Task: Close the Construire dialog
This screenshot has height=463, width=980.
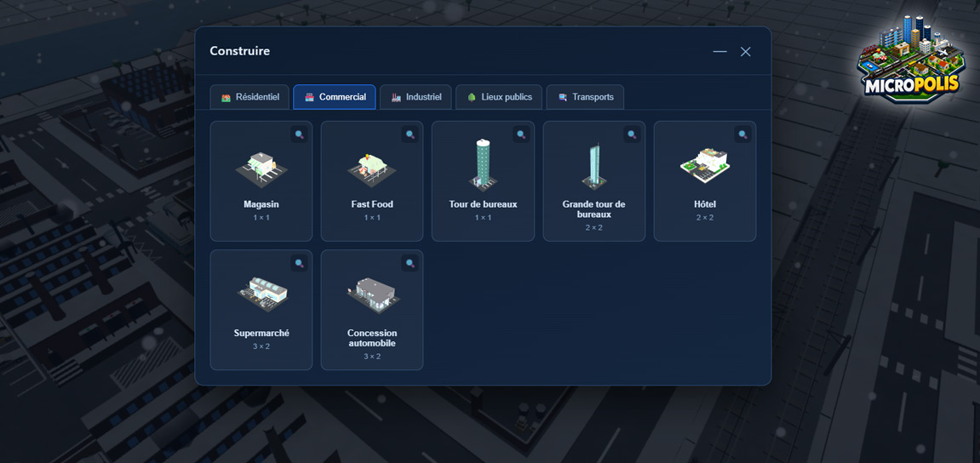Action: [x=746, y=51]
